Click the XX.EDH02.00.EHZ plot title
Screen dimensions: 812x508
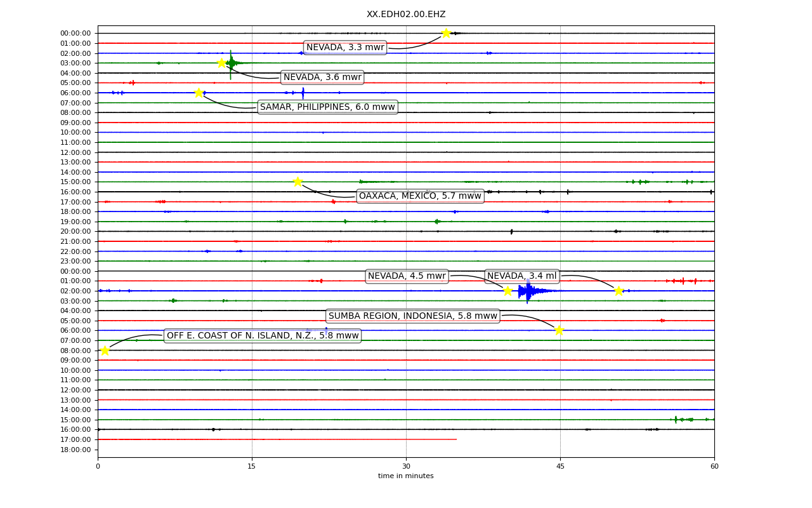(406, 14)
